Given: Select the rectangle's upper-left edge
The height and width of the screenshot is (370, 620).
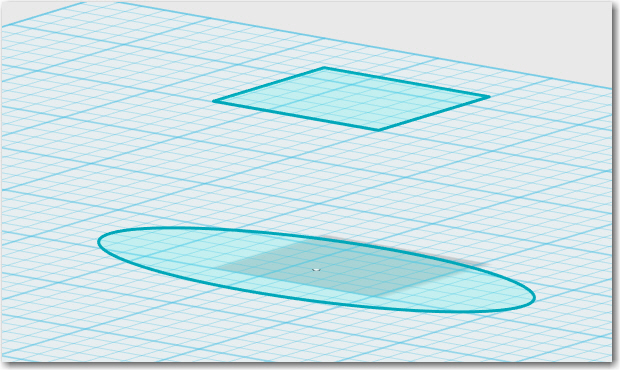Looking at the screenshot, I should point(269,85).
